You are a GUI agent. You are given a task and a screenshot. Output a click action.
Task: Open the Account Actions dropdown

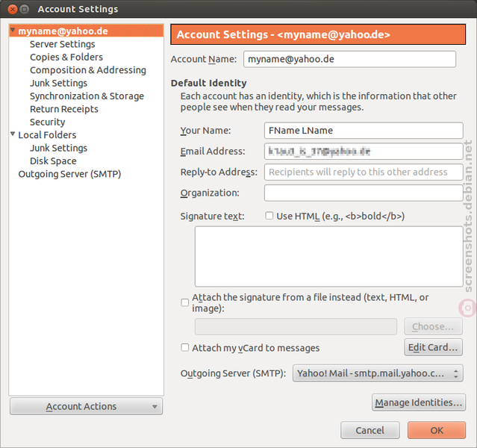point(87,406)
